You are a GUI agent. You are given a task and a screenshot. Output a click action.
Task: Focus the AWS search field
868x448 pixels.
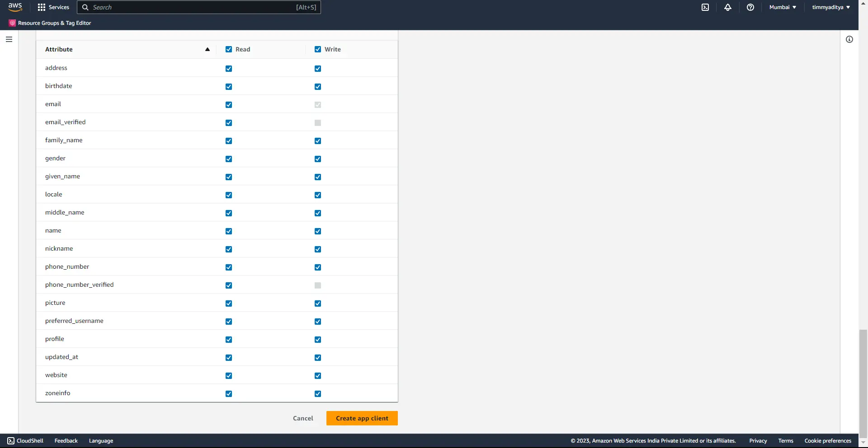[199, 7]
